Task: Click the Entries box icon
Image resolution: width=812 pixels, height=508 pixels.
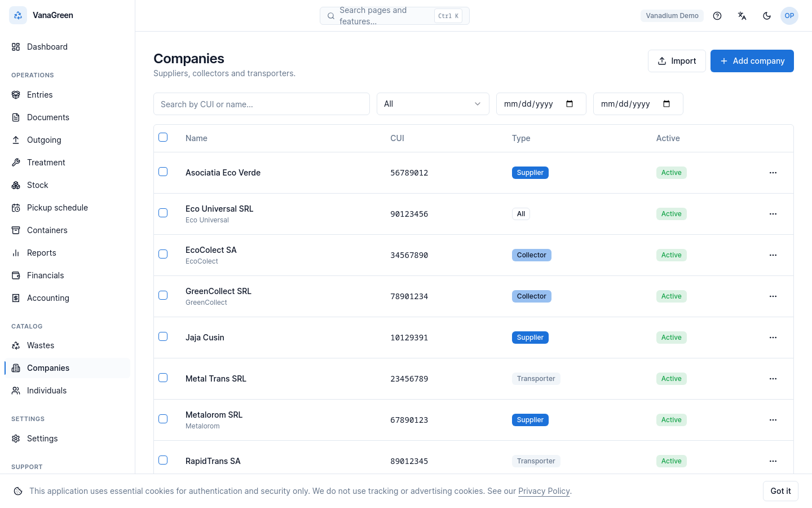Action: 16,95
